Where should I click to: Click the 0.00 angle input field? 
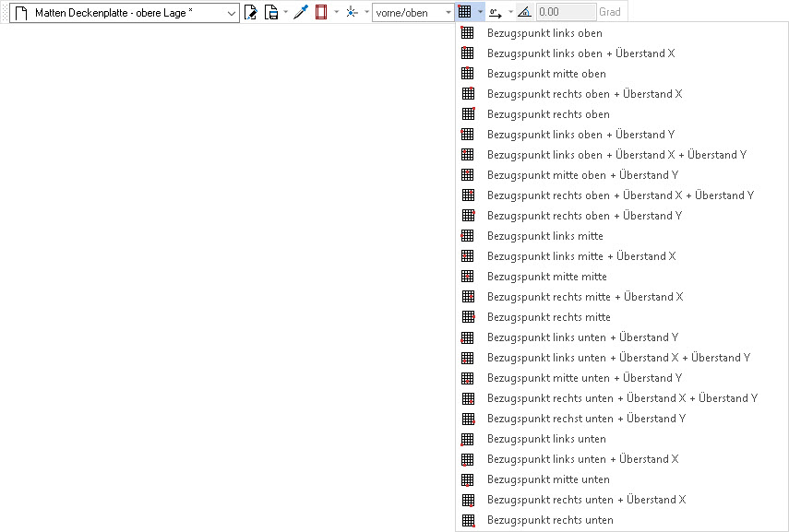click(566, 12)
